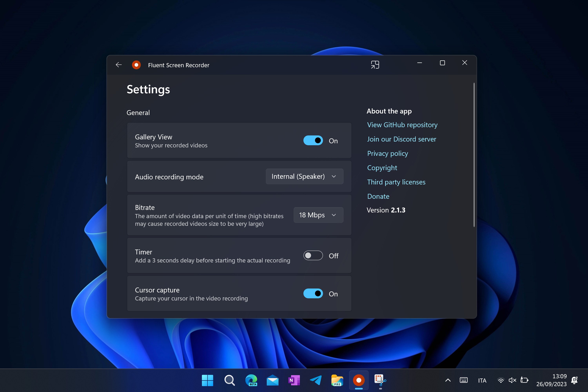Open Snipping Tool from the taskbar
The width and height of the screenshot is (588, 392).
pyautogui.click(x=380, y=380)
